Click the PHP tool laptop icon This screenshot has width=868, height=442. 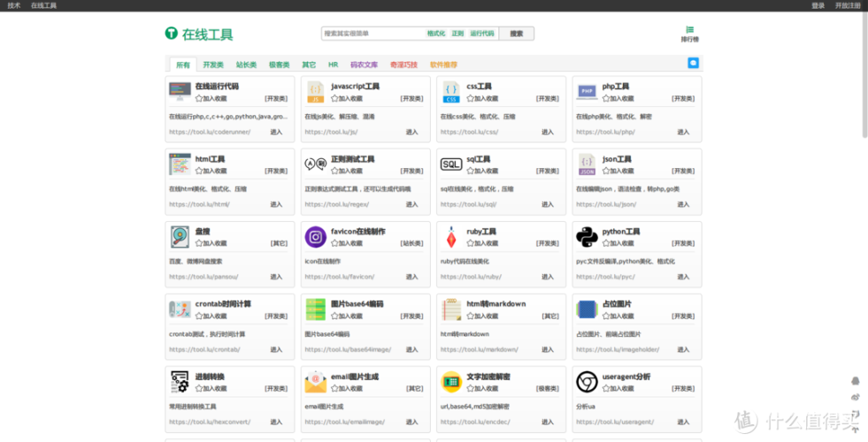coord(587,91)
